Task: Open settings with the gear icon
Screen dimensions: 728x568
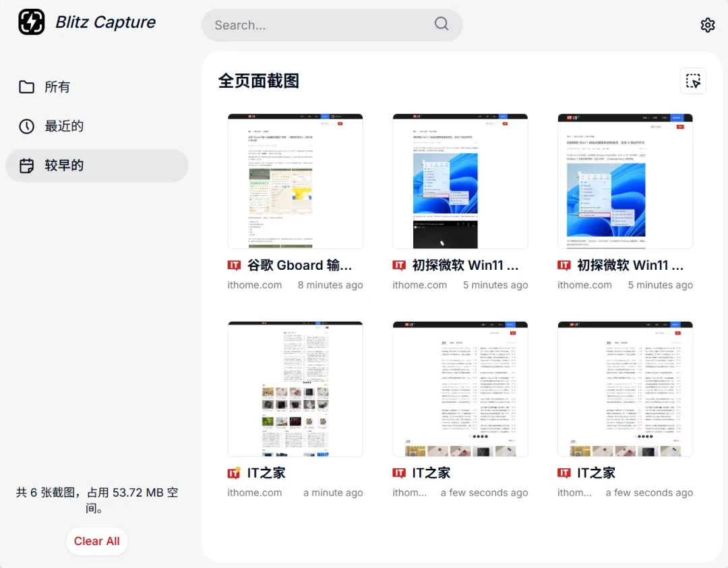Action: coord(707,25)
